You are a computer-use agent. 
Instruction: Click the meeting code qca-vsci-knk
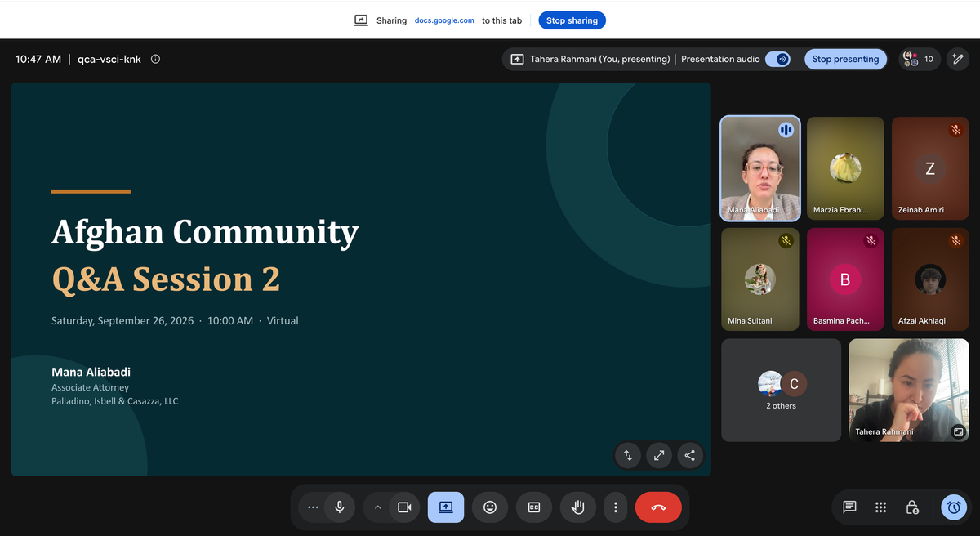[109, 59]
